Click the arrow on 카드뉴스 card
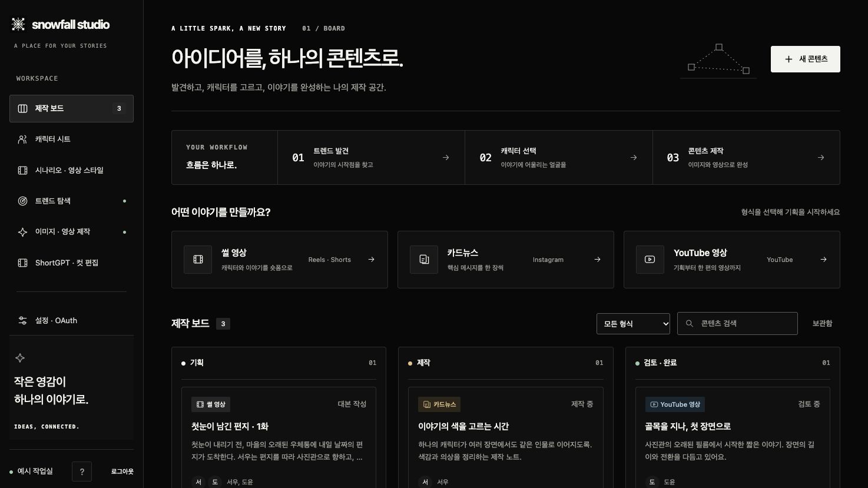The width and height of the screenshot is (868, 488). (x=597, y=260)
